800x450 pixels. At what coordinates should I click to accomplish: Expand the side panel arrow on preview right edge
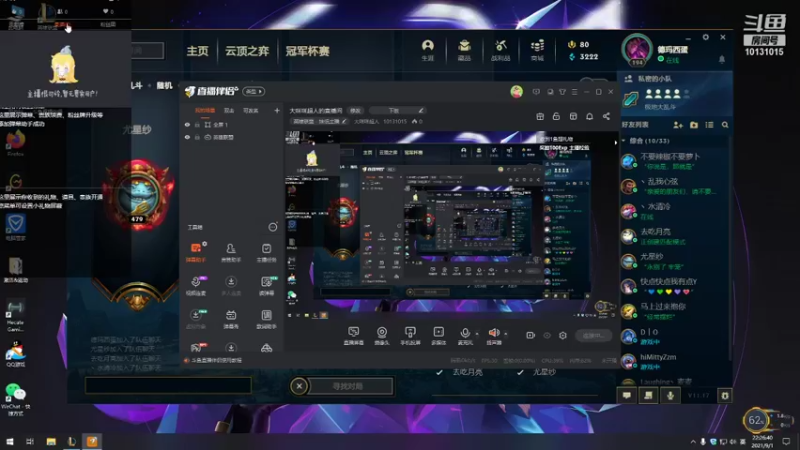point(616,143)
